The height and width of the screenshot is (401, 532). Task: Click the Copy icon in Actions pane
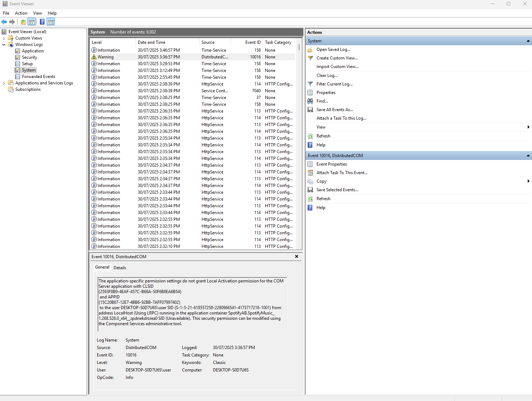click(x=310, y=181)
